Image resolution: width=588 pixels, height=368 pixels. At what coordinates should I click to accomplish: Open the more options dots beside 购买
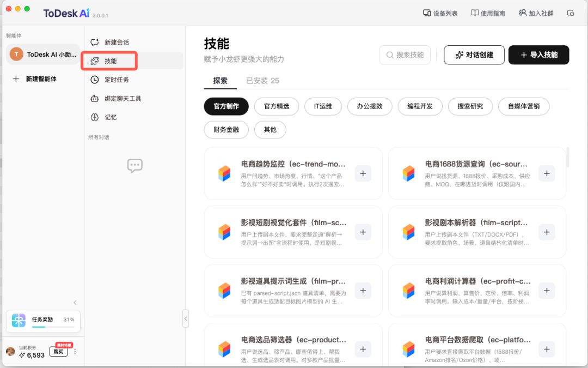(x=75, y=352)
